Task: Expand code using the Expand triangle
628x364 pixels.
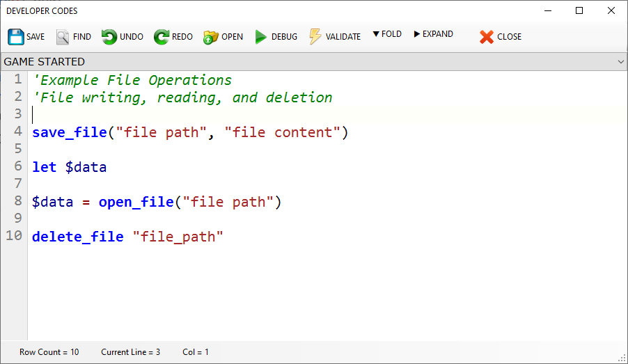Action: coord(417,34)
